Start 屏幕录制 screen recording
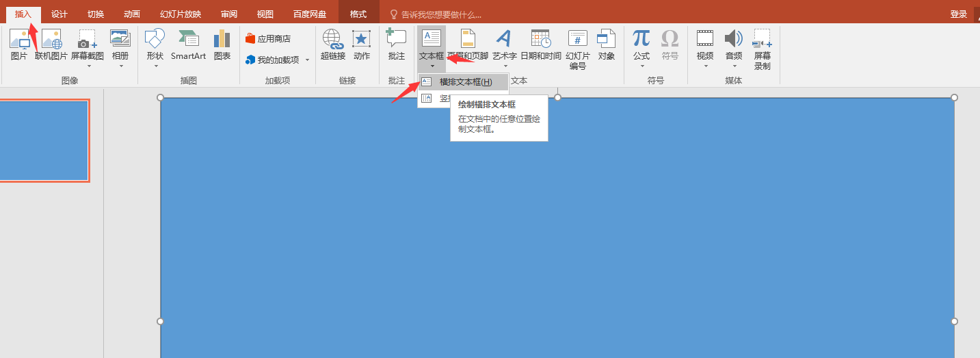The image size is (980, 358). [763, 49]
